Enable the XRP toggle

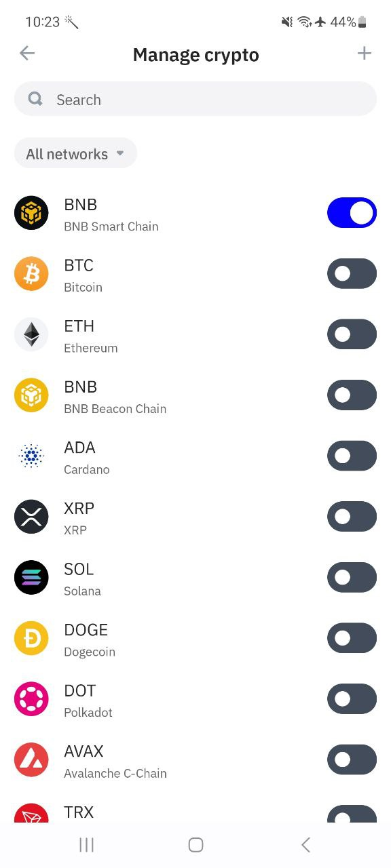point(352,517)
